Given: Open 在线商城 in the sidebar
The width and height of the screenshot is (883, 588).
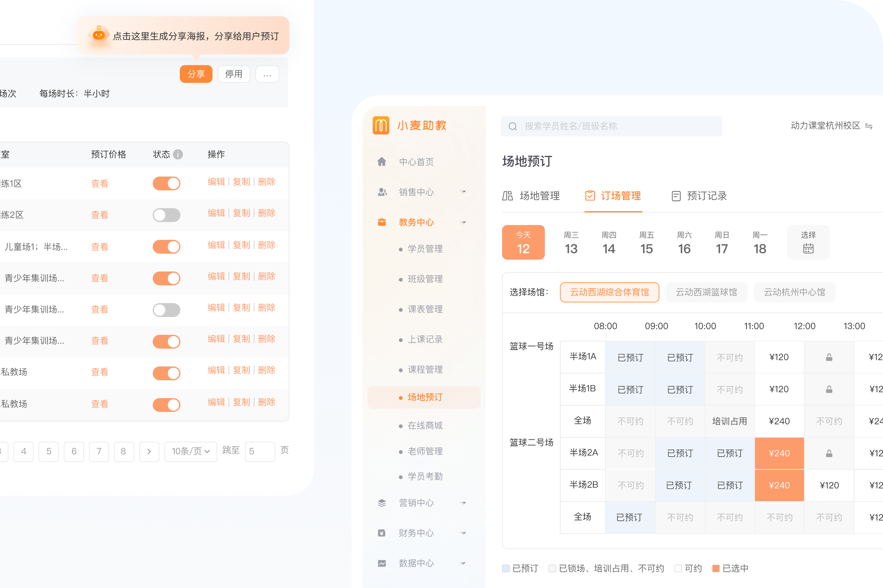Looking at the screenshot, I should coord(425,425).
